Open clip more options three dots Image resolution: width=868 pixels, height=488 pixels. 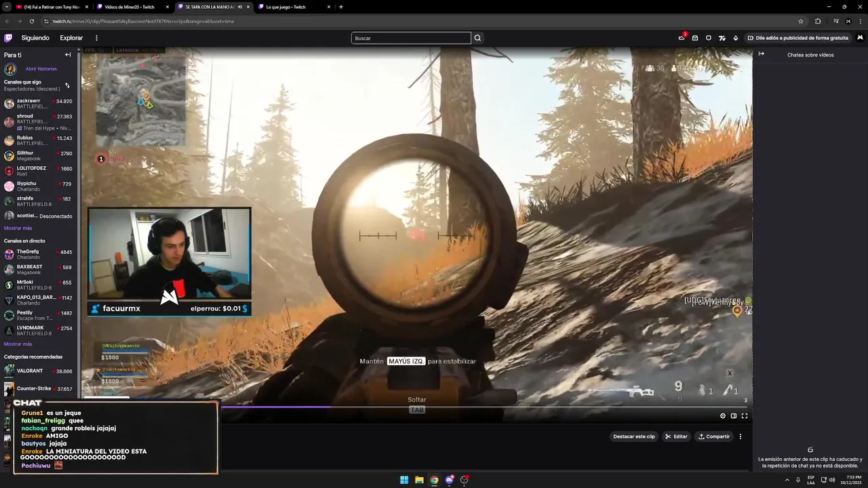point(741,436)
